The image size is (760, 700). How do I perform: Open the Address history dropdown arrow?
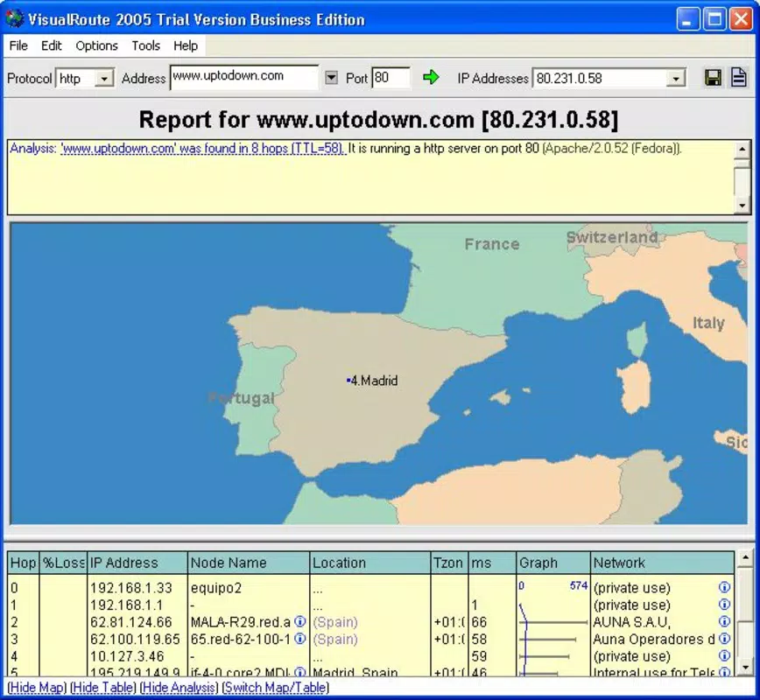click(331, 78)
